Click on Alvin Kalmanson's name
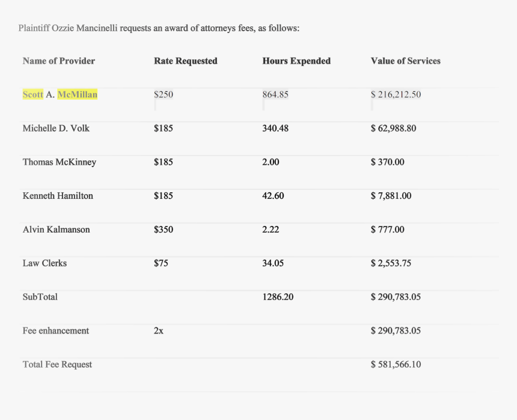 56,230
